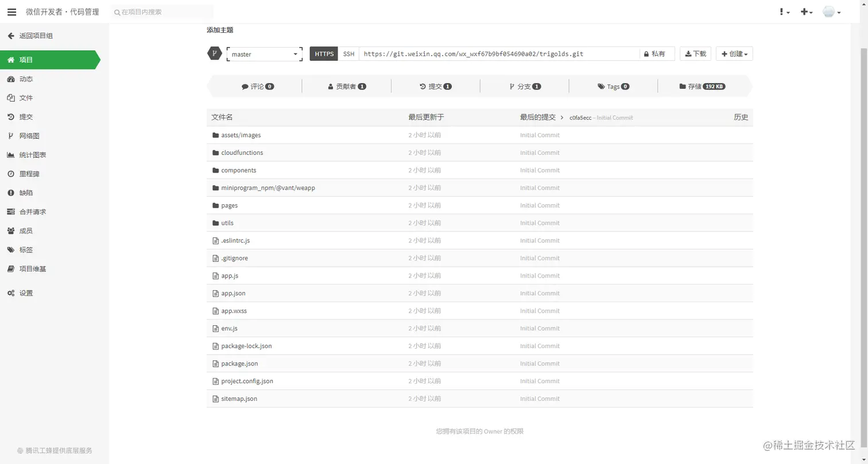This screenshot has width=868, height=464.
Task: Select 项目 in the sidebar
Action: pos(50,60)
